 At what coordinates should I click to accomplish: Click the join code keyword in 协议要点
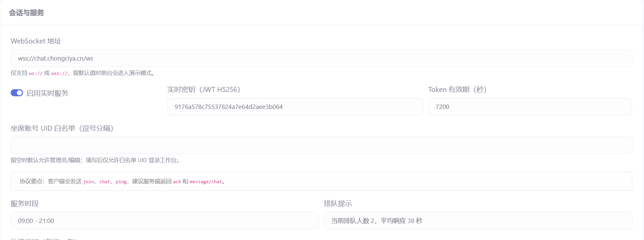coord(88,182)
